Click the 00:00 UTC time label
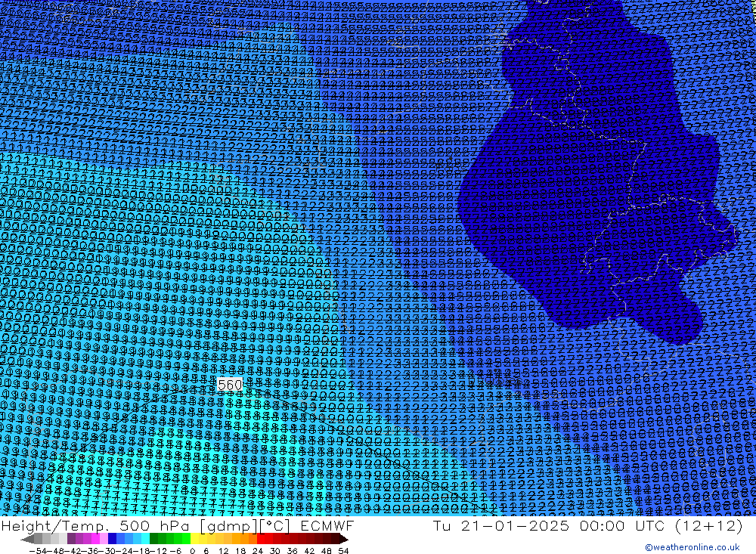 tap(622, 525)
